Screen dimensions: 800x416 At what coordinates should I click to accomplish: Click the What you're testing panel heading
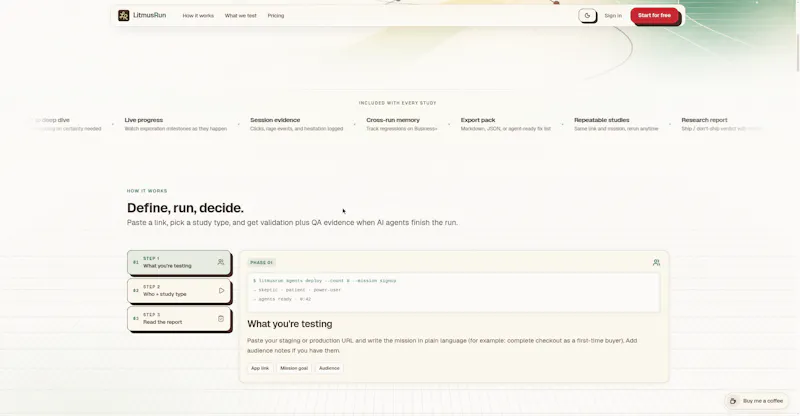pyautogui.click(x=290, y=324)
